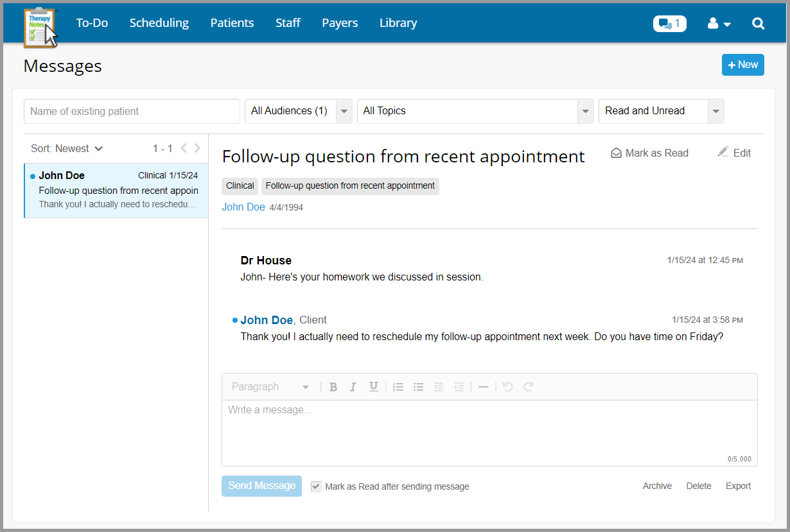
Task: Open the All Audiences dropdown
Action: pos(298,111)
